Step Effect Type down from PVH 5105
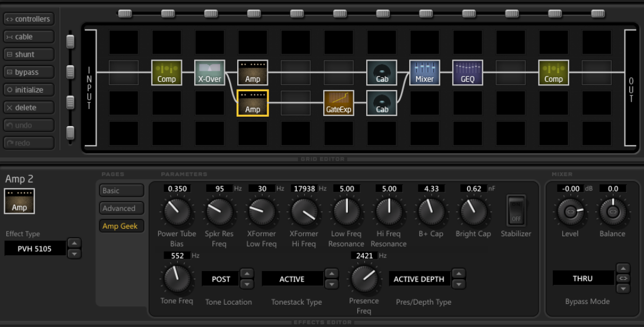Image resolution: width=644 pixels, height=327 pixels. click(74, 253)
